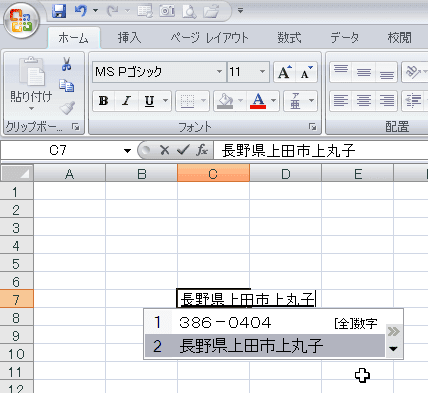This screenshot has width=428, height=393.
Task: Open the クリップボード dialog launcher
Action: [76, 127]
